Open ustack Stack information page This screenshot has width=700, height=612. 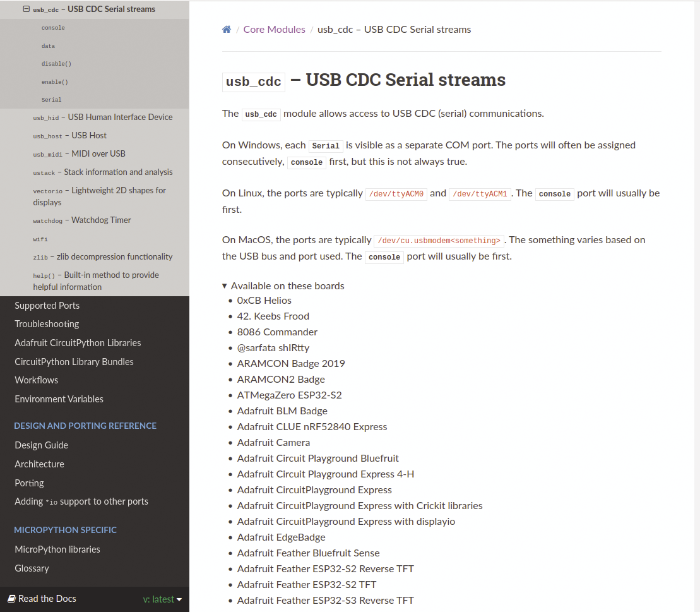click(103, 172)
